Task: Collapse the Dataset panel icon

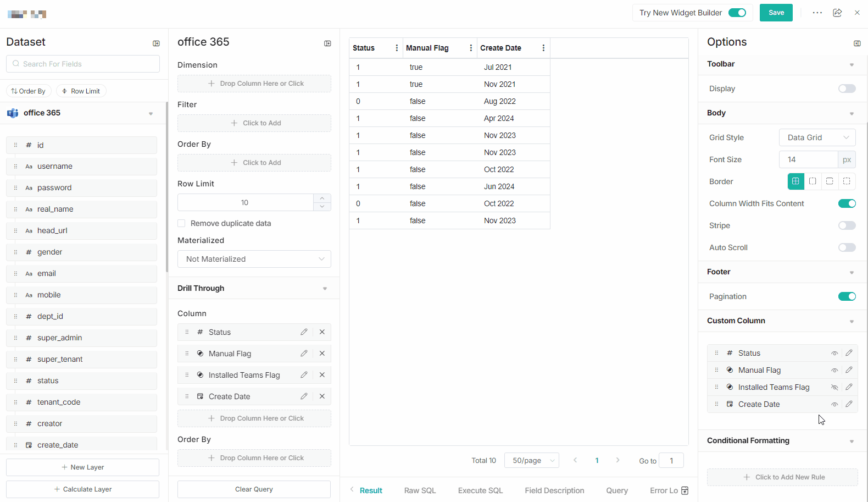Action: 156,43
